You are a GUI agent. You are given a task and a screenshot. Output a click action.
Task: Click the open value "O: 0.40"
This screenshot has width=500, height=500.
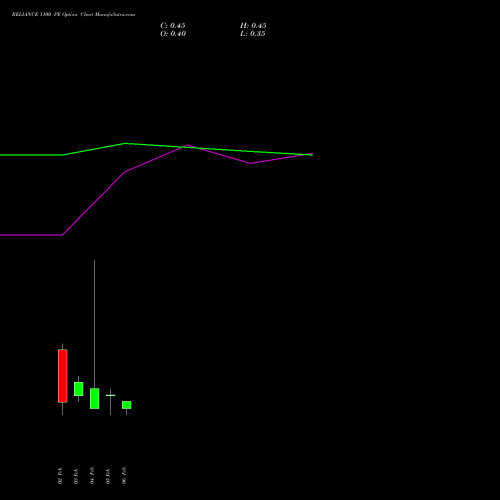tap(173, 34)
